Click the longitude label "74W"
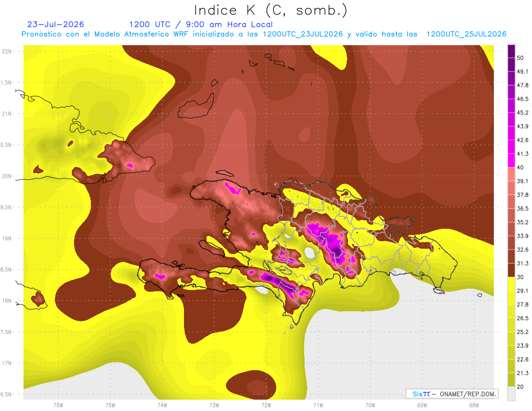The image size is (532, 411). click(162, 405)
